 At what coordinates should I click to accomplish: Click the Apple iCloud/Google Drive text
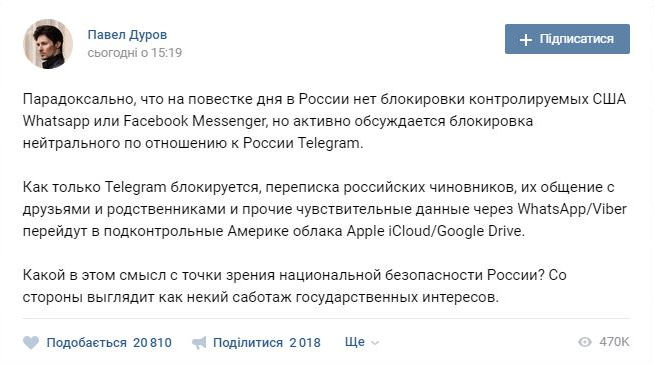[x=435, y=231]
